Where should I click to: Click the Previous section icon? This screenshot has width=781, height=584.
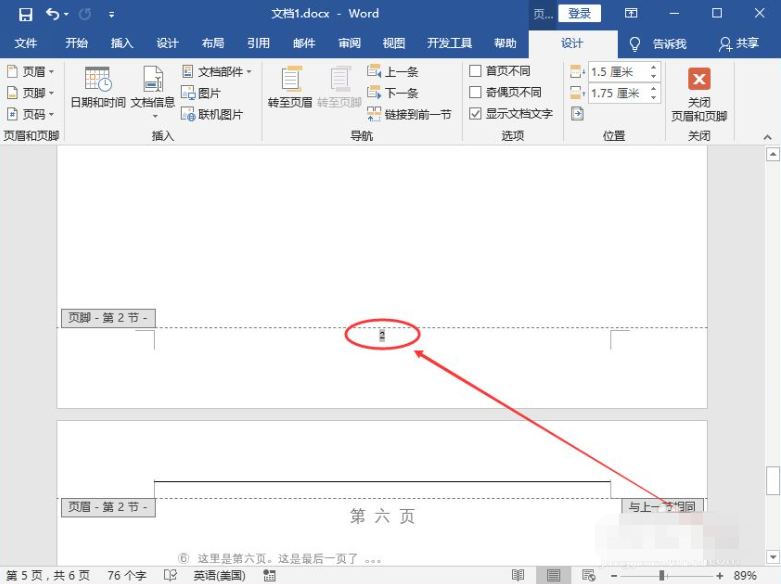click(375, 72)
